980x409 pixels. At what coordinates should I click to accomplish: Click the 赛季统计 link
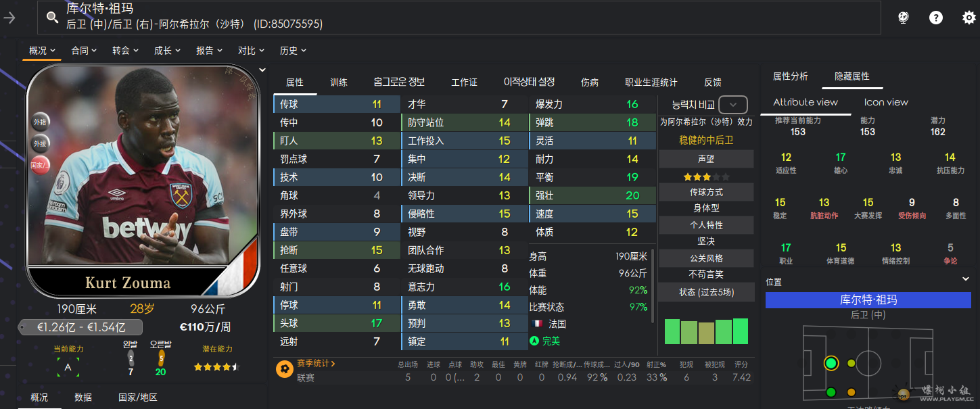coord(316,364)
